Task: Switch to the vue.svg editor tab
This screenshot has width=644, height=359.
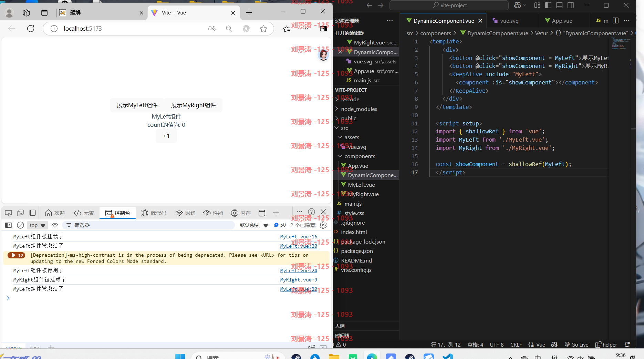Action: 509,21
